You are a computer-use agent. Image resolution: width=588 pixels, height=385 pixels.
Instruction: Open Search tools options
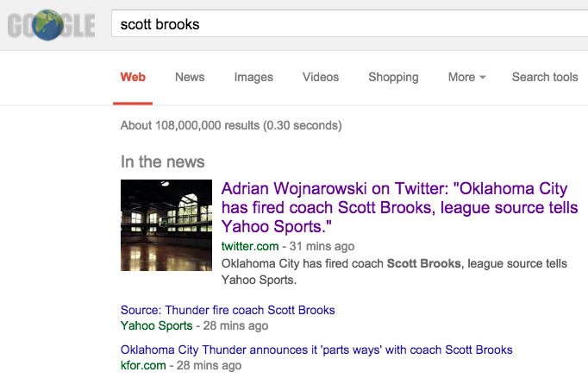[x=545, y=77]
